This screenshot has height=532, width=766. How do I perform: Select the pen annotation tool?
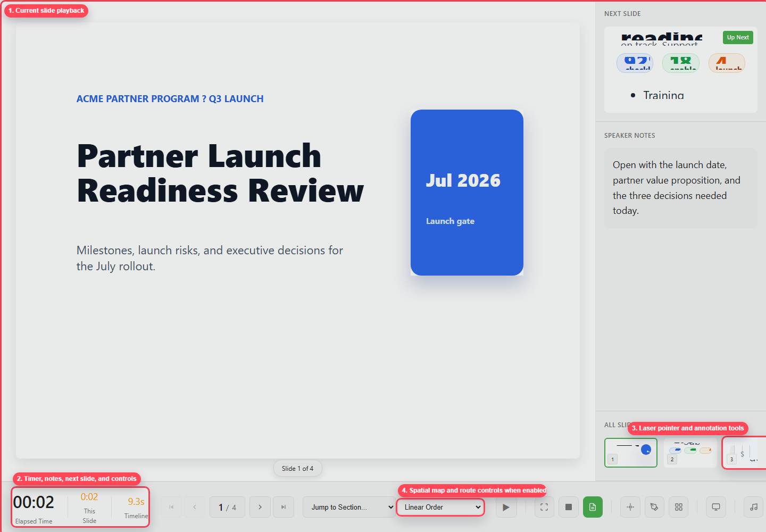click(654, 507)
